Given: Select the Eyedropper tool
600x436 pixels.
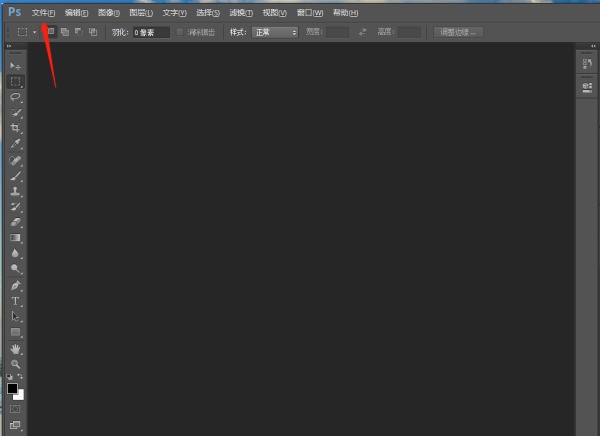Looking at the screenshot, I should (x=16, y=144).
